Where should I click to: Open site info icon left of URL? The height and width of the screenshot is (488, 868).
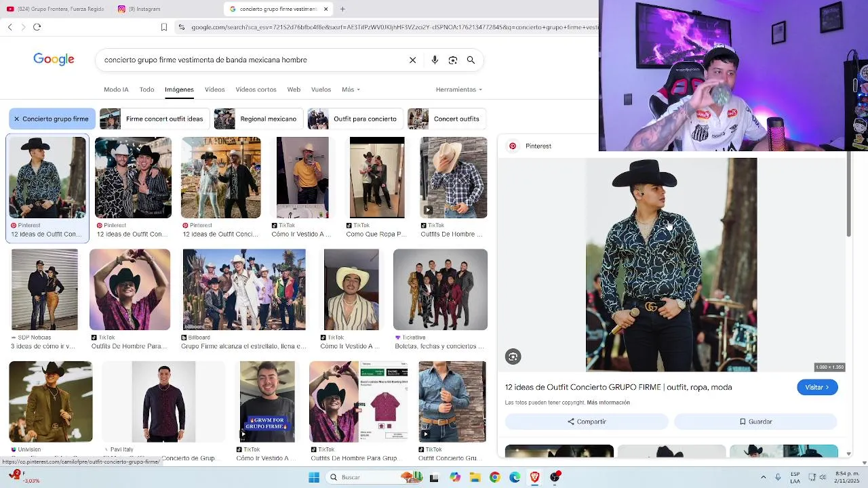[x=181, y=27]
